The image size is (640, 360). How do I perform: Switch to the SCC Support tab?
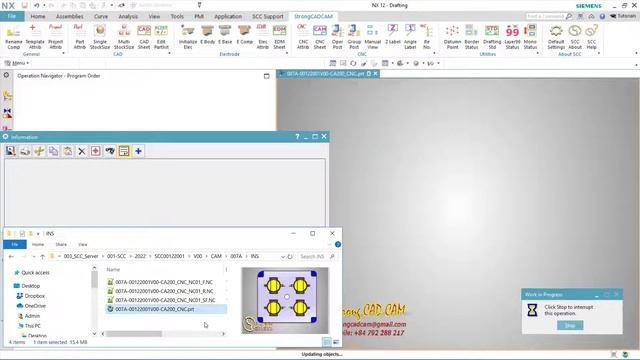pyautogui.click(x=268, y=16)
